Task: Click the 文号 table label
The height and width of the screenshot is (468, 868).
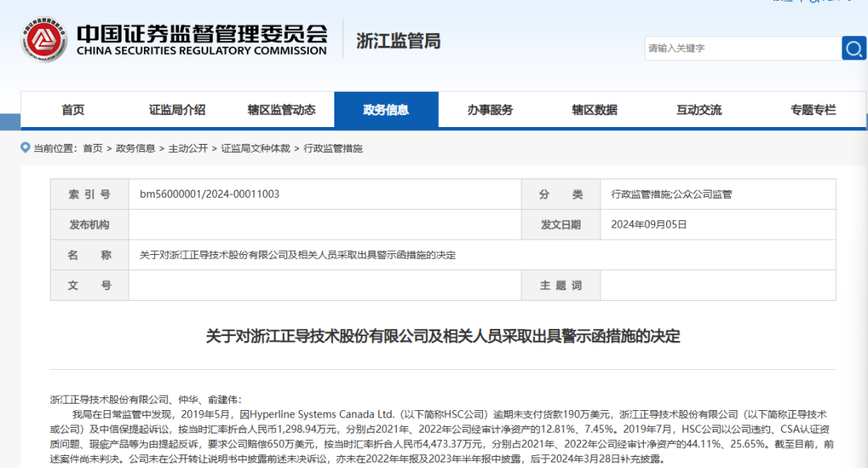Action: (89, 285)
